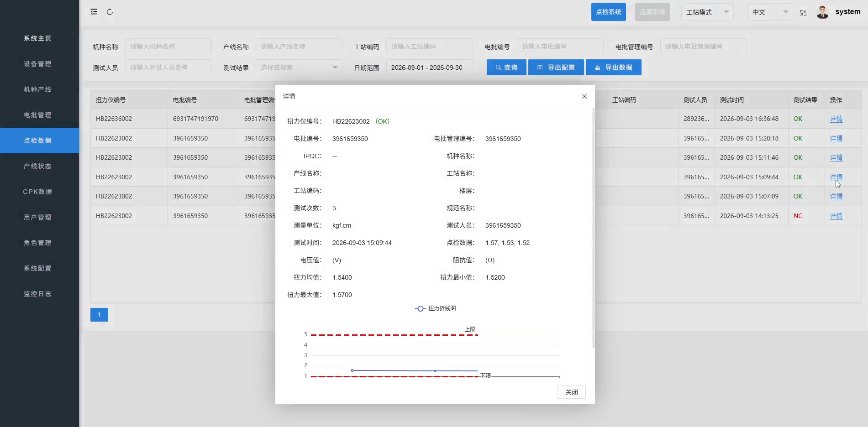868x427 pixels.
Task: Click the system user avatar
Action: (x=823, y=12)
